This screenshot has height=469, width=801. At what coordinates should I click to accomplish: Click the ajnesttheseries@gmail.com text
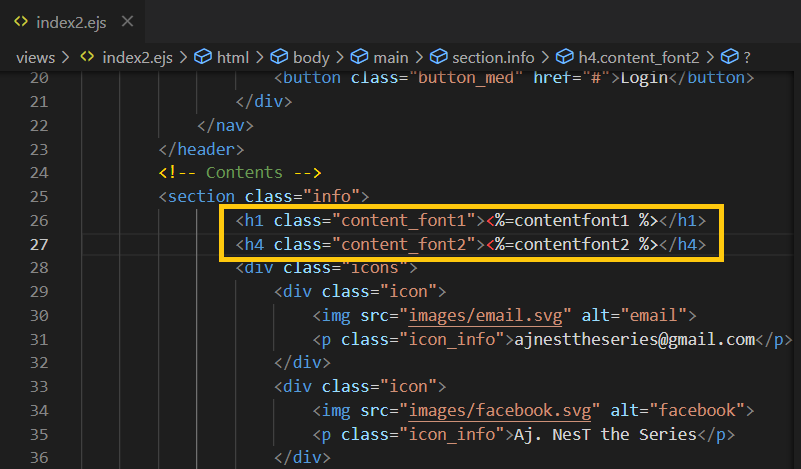pyautogui.click(x=634, y=339)
